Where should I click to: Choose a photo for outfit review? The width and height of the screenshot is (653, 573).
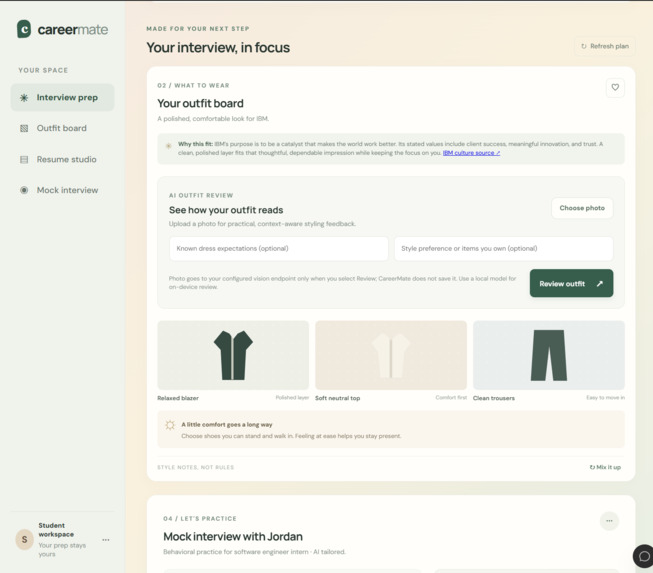pyautogui.click(x=582, y=208)
